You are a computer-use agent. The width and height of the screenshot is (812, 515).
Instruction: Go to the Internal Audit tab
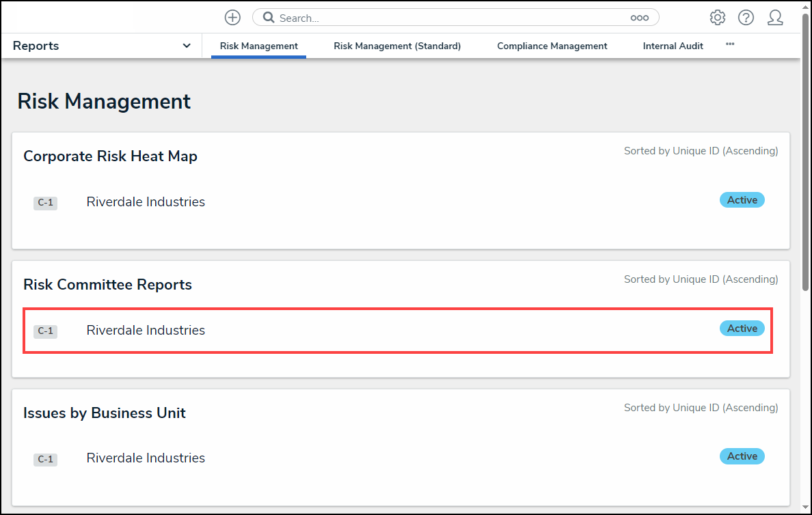click(x=673, y=46)
